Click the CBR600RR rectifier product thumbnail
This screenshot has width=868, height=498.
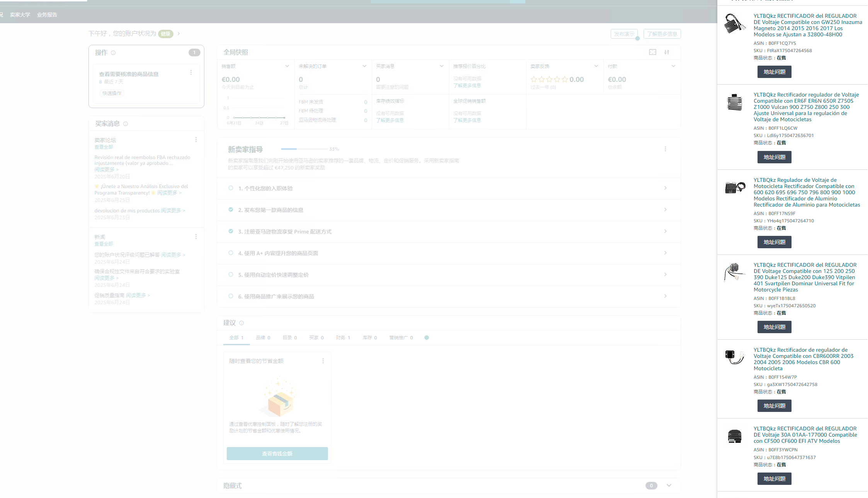(734, 357)
